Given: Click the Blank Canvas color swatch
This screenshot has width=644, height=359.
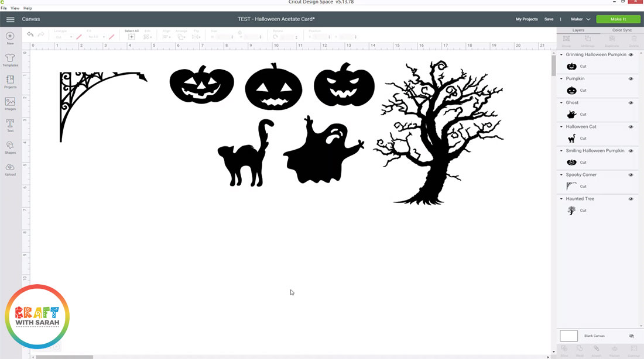Looking at the screenshot, I should pyautogui.click(x=568, y=336).
